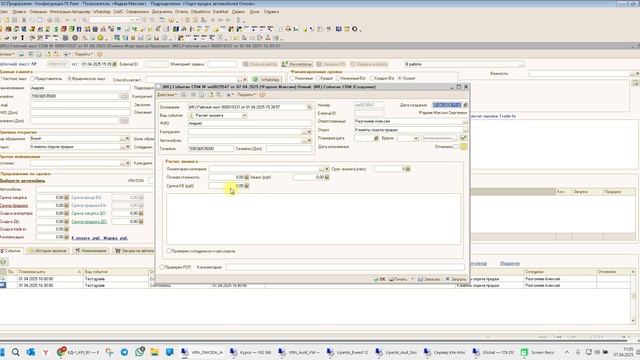
Task: Click Закрыть button in event dialog
Action: pyautogui.click(x=456, y=279)
